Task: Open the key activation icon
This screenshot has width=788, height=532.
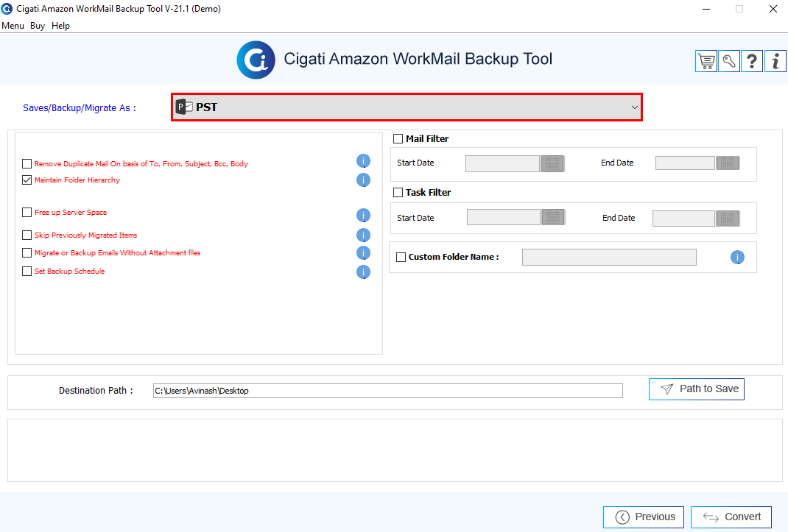Action: pyautogui.click(x=729, y=61)
